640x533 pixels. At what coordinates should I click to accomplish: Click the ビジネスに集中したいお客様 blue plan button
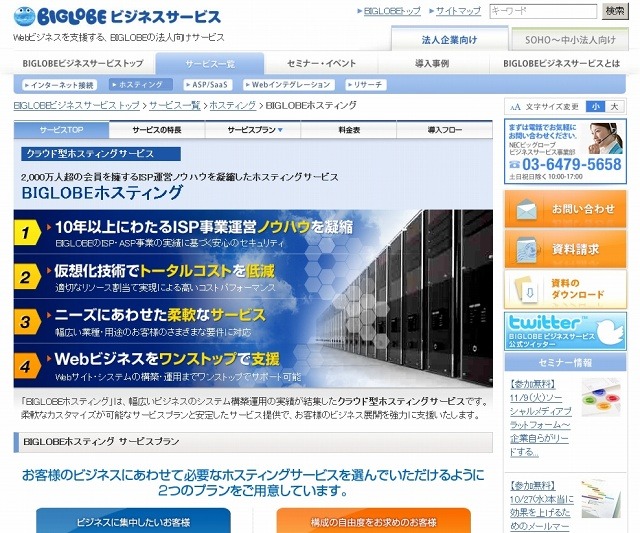133,521
